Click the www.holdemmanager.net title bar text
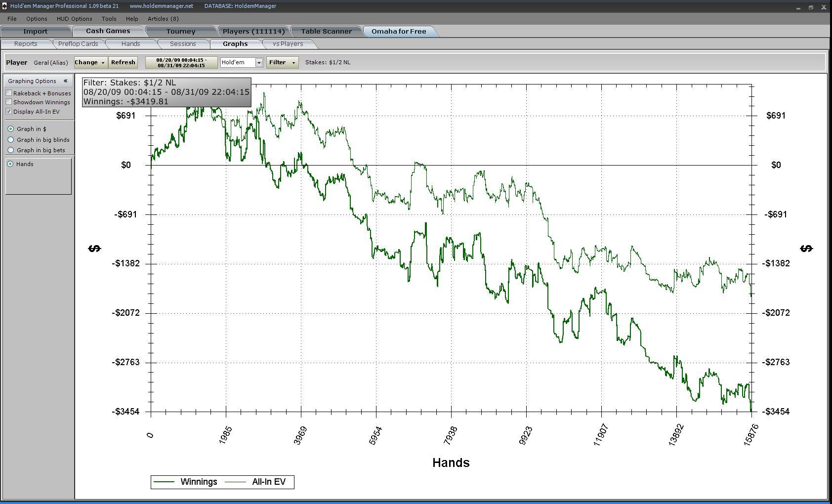Screen dimensions: 832x504 (x=162, y=6)
